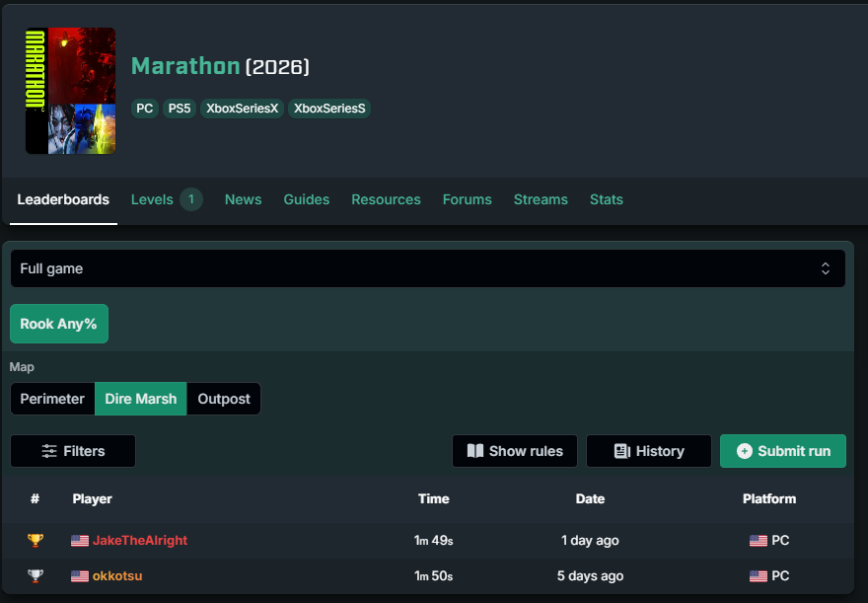Click the gold trophy icon for first place
Image resolution: width=868 pixels, height=603 pixels.
pyautogui.click(x=36, y=540)
